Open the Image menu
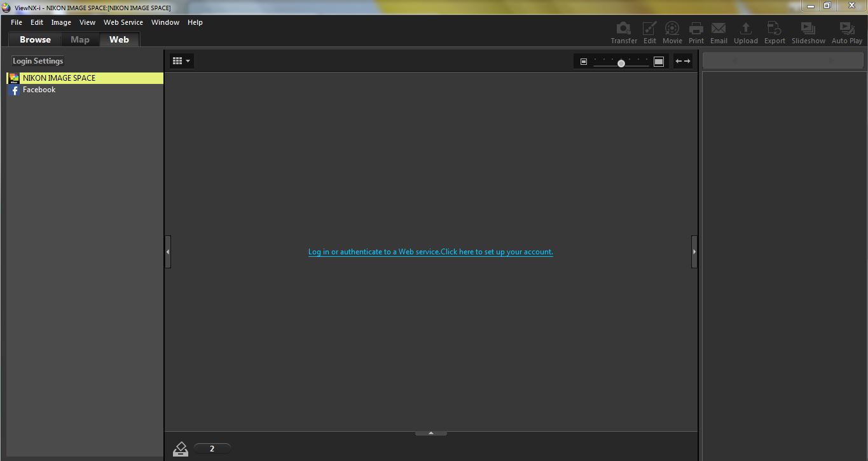This screenshot has width=868, height=461. pyautogui.click(x=61, y=22)
